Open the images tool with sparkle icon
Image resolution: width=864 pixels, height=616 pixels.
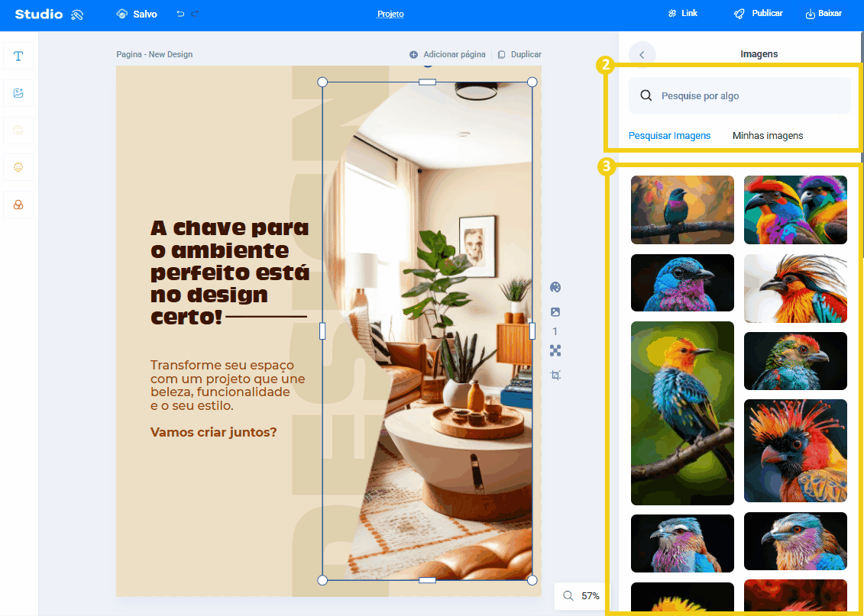coord(18,93)
